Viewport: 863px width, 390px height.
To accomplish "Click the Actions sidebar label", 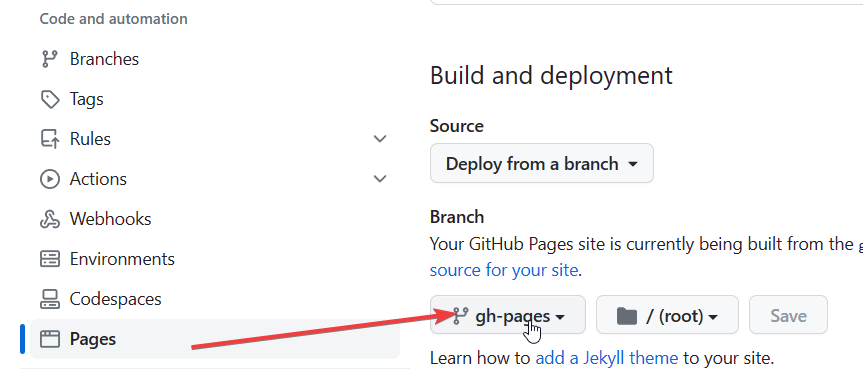I will pos(98,179).
